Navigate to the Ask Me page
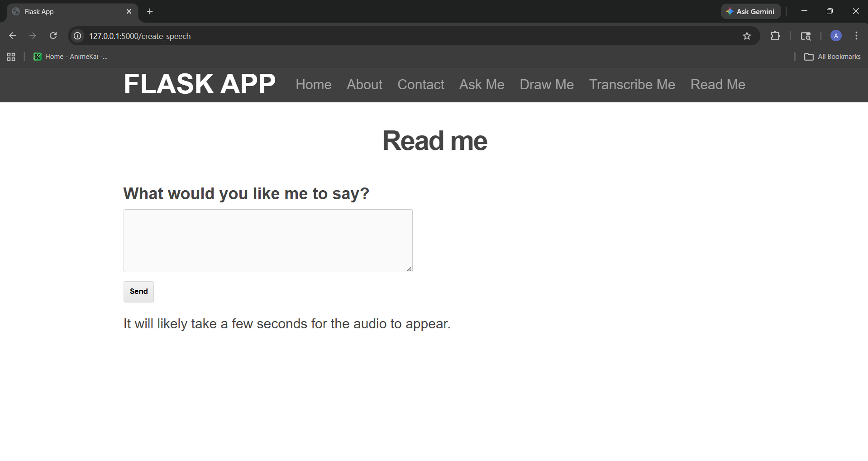Image resolution: width=868 pixels, height=461 pixels. 482,85
